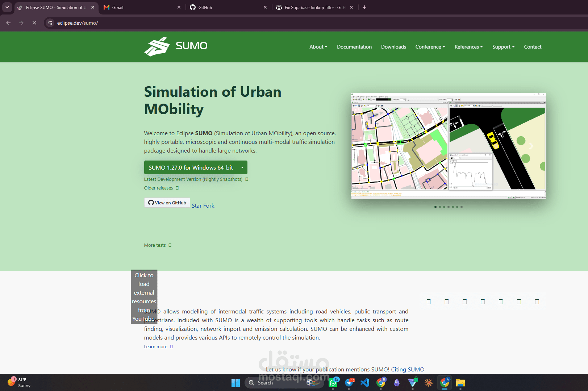This screenshot has width=588, height=391.
Task: Launch Visual Studio Code from the taskbar
Action: (365, 383)
